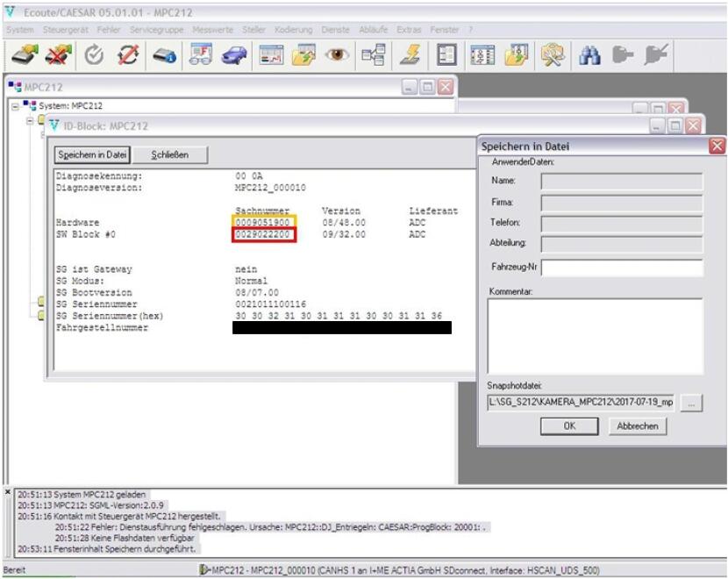728x579 pixels.
Task: Click the log line 'Keine Flashdaten verfügbar'
Action: click(125, 538)
